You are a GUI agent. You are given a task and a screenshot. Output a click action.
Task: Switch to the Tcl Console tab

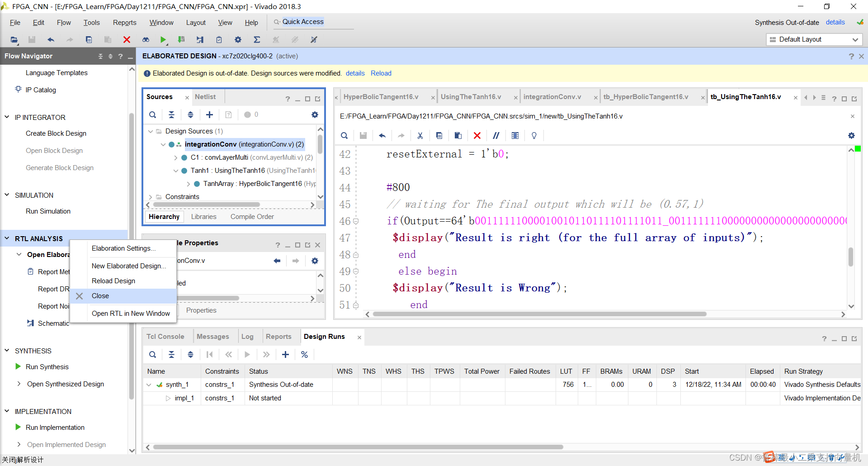pos(165,337)
